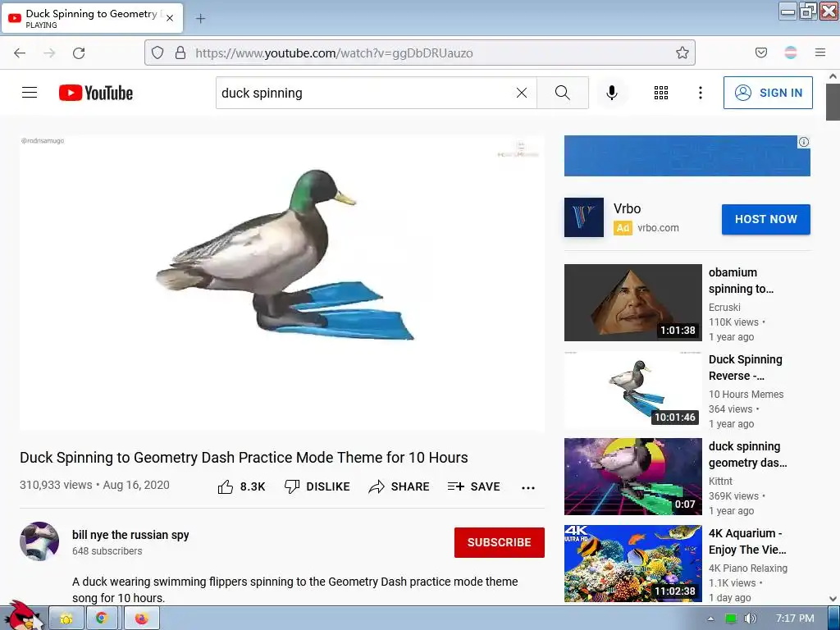Screen dimensions: 840x630
Task: Like the video with thumbs up
Action: coord(241,486)
